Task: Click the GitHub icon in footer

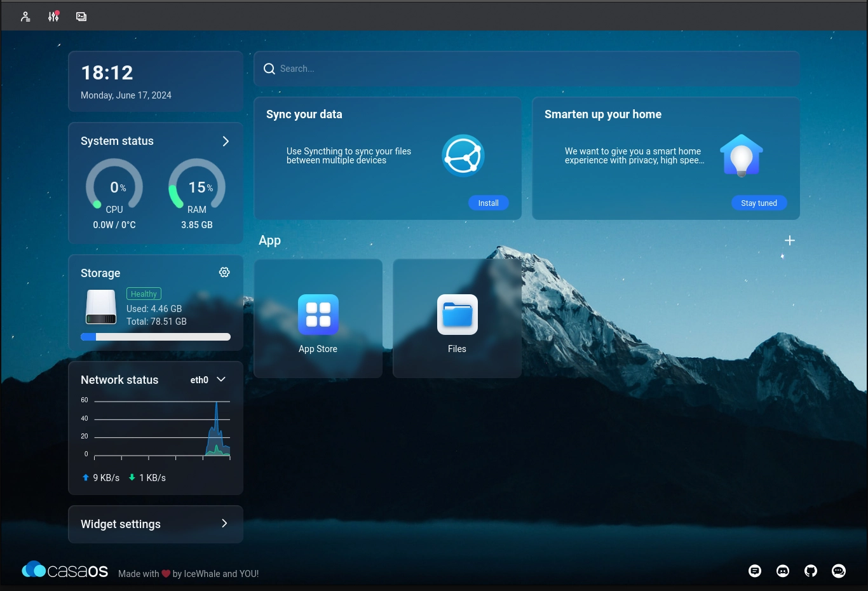Action: (811, 571)
